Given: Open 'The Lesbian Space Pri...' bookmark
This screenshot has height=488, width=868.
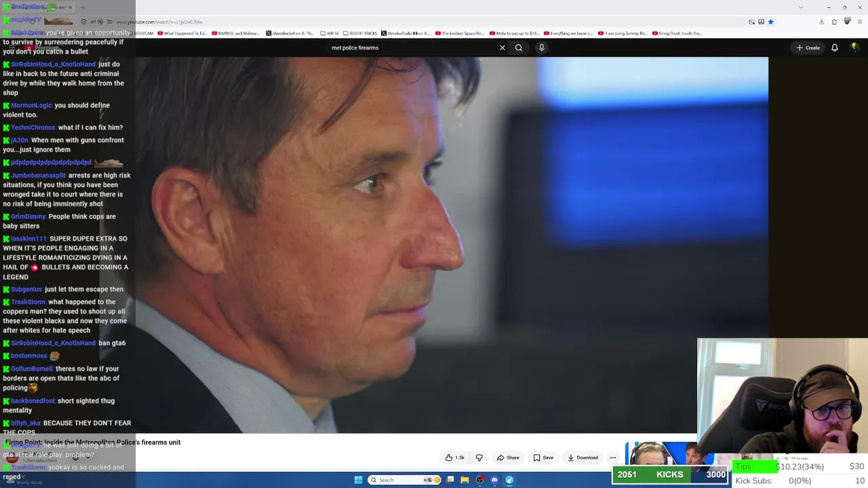Looking at the screenshot, I should (460, 33).
